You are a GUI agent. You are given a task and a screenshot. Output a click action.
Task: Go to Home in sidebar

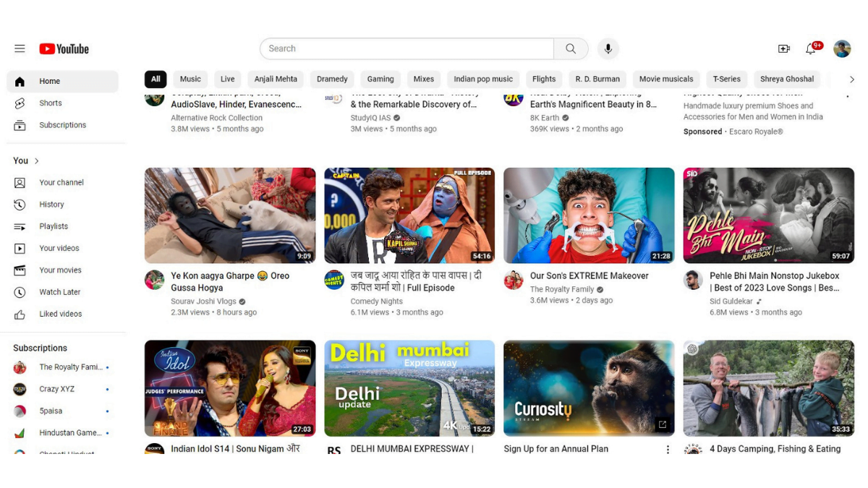(62, 82)
